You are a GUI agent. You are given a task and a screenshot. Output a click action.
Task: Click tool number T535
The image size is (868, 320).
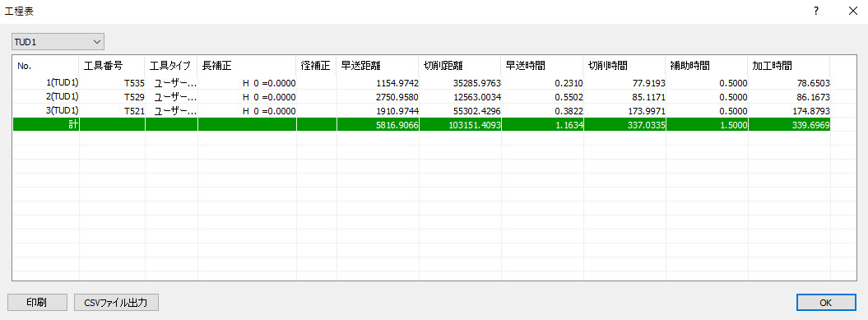click(x=134, y=83)
